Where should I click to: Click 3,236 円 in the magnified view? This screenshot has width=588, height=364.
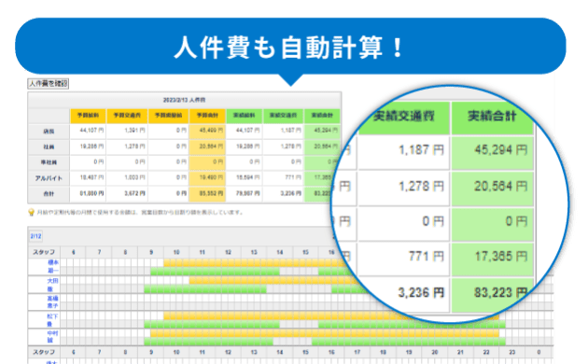(421, 293)
